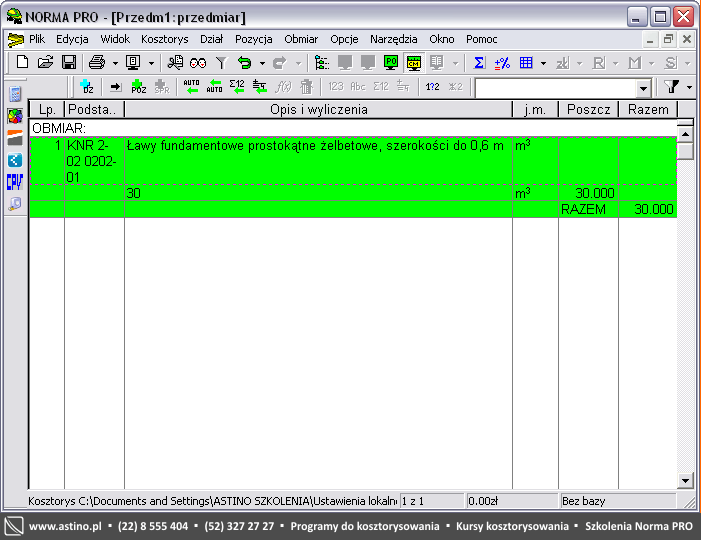The width and height of the screenshot is (701, 540).
Task: Expand the table grid dropdown arrow
Action: 544,63
